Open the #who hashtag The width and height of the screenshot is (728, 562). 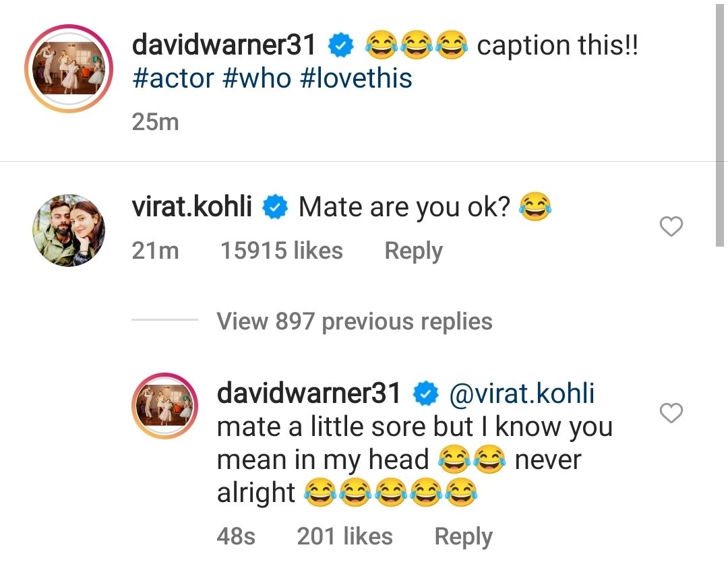tap(255, 79)
